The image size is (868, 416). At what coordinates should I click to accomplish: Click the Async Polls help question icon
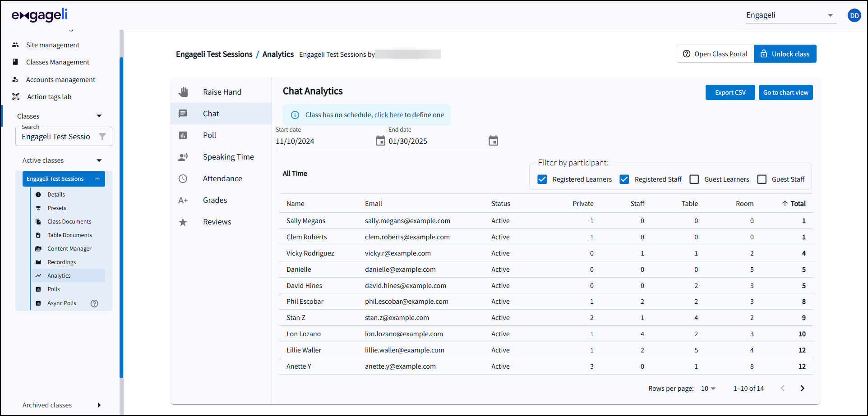click(x=94, y=303)
